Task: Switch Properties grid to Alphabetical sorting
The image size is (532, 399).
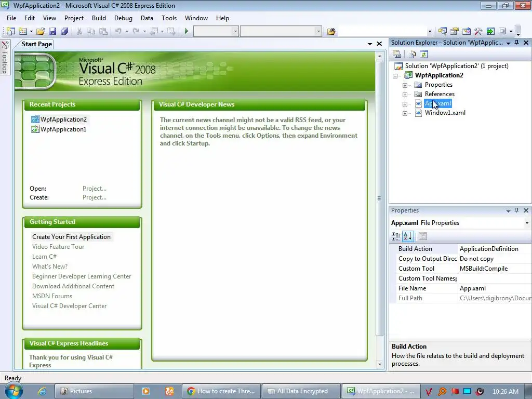Action: pyautogui.click(x=408, y=236)
